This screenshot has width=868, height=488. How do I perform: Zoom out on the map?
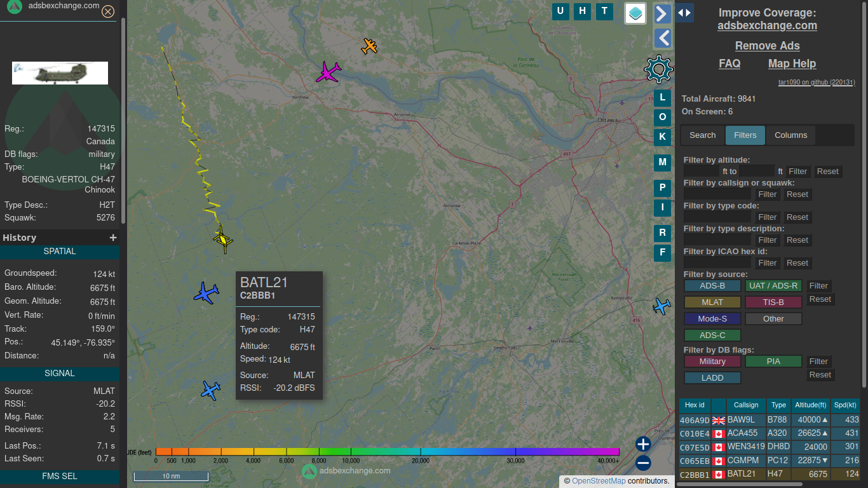643,463
